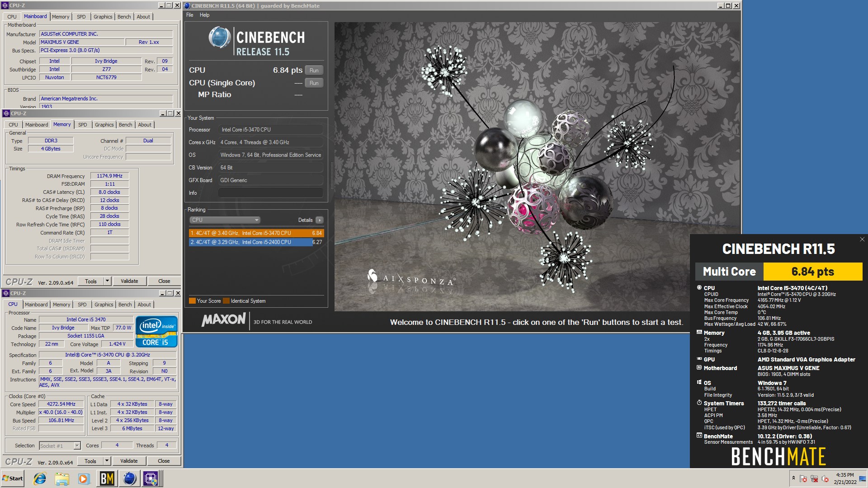The width and height of the screenshot is (868, 488).
Task: Open the Action Center flag tray icon
Action: (803, 479)
